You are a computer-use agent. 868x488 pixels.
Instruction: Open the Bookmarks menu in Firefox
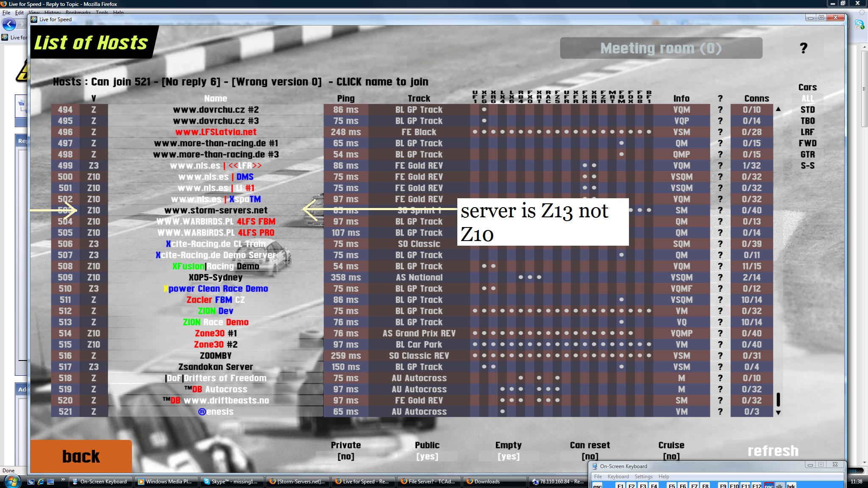(x=78, y=13)
